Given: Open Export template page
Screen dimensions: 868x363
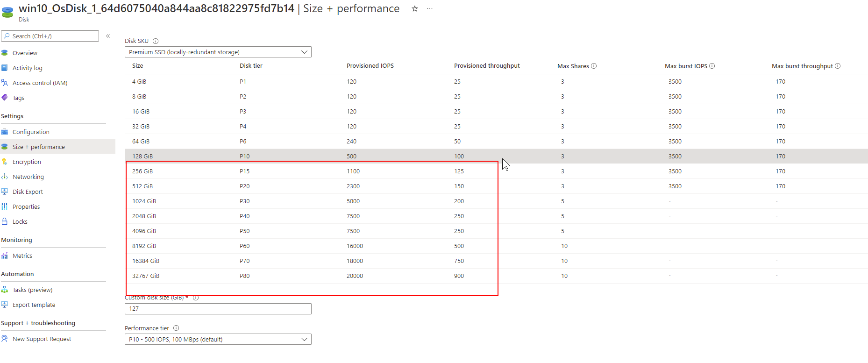Looking at the screenshot, I should pos(34,305).
